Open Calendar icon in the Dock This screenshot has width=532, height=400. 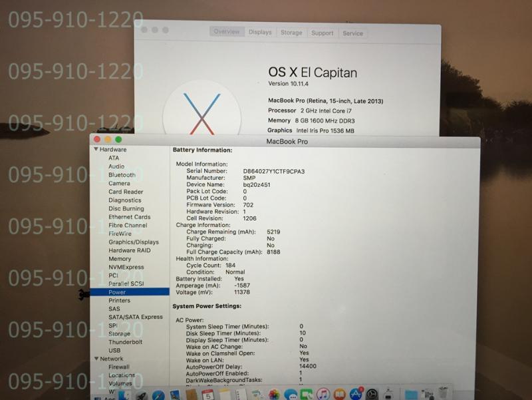(x=207, y=395)
